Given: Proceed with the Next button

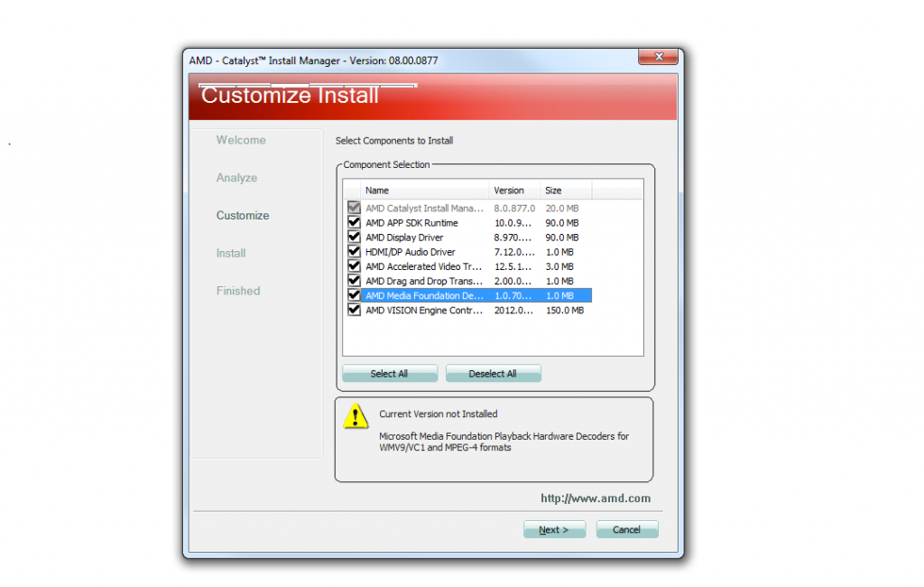Looking at the screenshot, I should tap(554, 529).
